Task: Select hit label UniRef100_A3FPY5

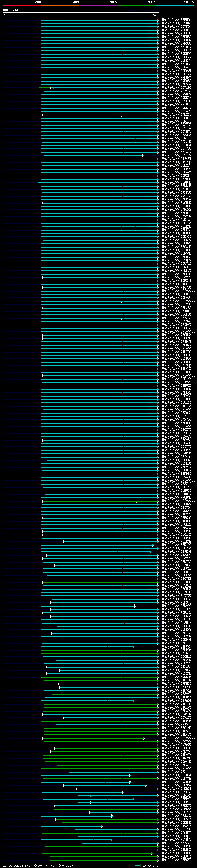Action: pos(176,799)
